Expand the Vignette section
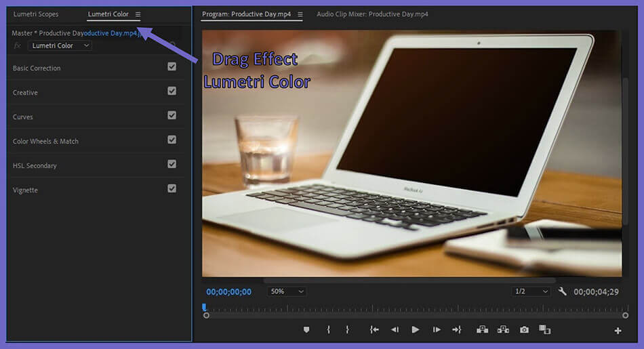This screenshot has height=349, width=644. [25, 190]
